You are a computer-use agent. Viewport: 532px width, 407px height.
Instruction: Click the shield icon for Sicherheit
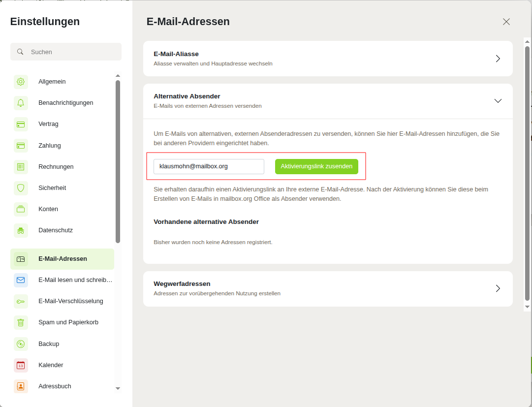pyautogui.click(x=21, y=188)
